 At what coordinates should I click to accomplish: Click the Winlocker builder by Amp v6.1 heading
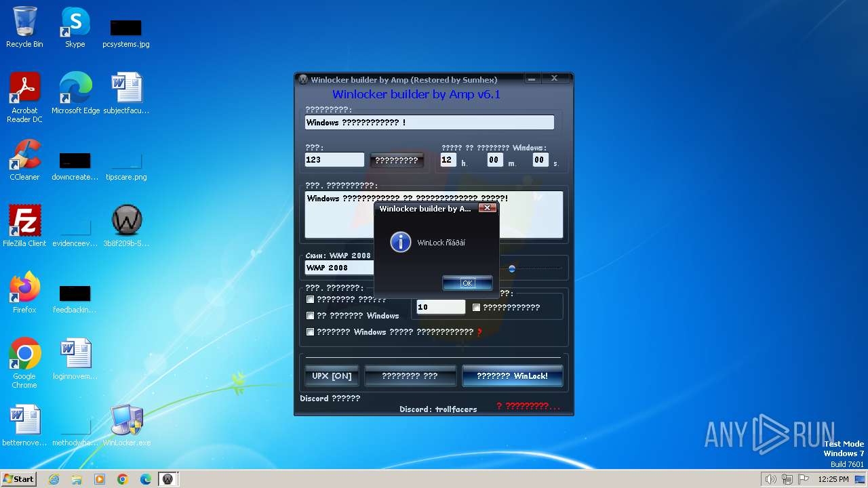click(x=416, y=94)
